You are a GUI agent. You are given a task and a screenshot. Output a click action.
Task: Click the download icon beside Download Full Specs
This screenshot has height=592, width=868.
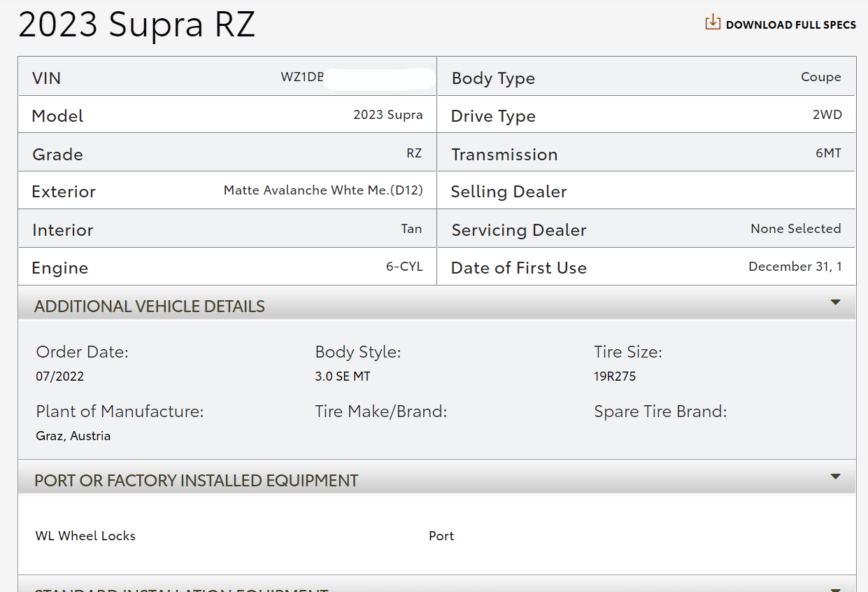[x=712, y=22]
